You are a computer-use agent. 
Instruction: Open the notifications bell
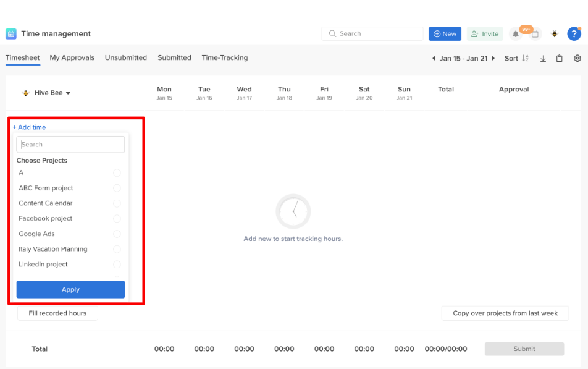tap(516, 34)
